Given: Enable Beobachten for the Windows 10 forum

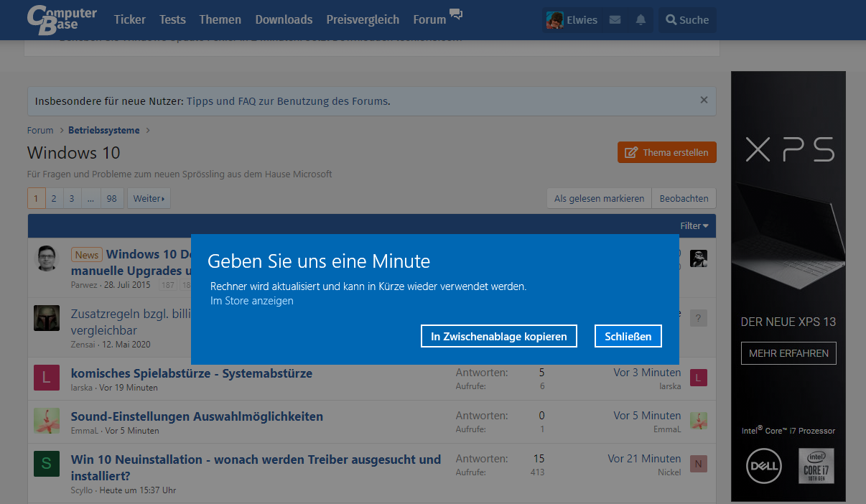Looking at the screenshot, I should pyautogui.click(x=683, y=198).
